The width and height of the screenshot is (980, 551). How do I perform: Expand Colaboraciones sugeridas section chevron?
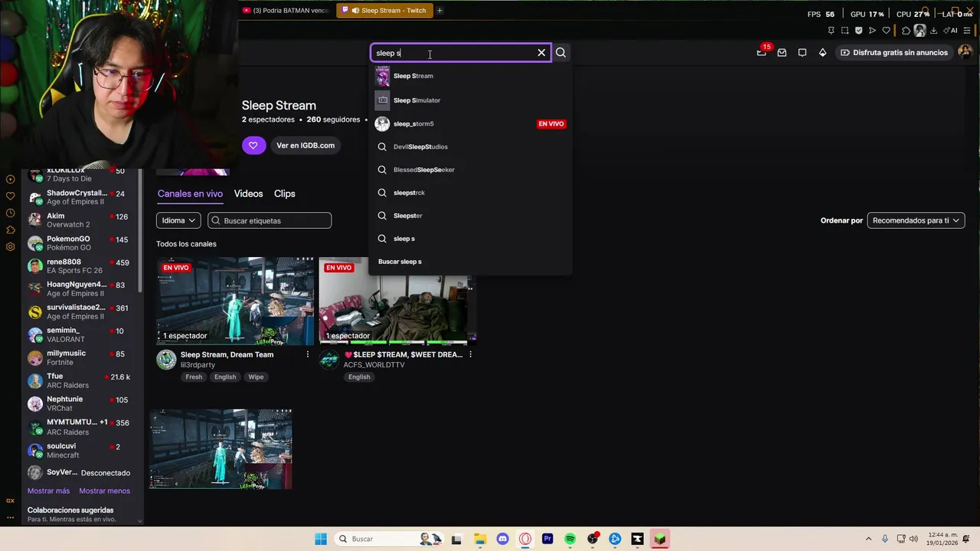139,520
